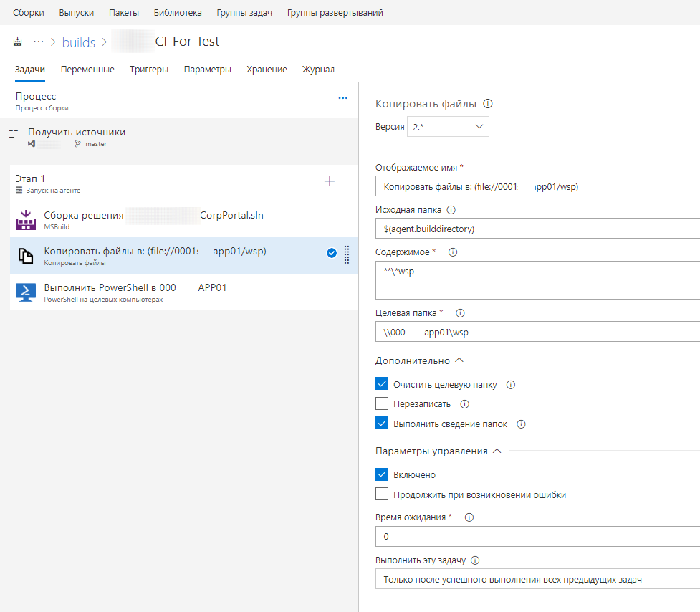This screenshot has width=700, height=612.
Task: Go to builds breadcrumb link
Action: coord(79,42)
